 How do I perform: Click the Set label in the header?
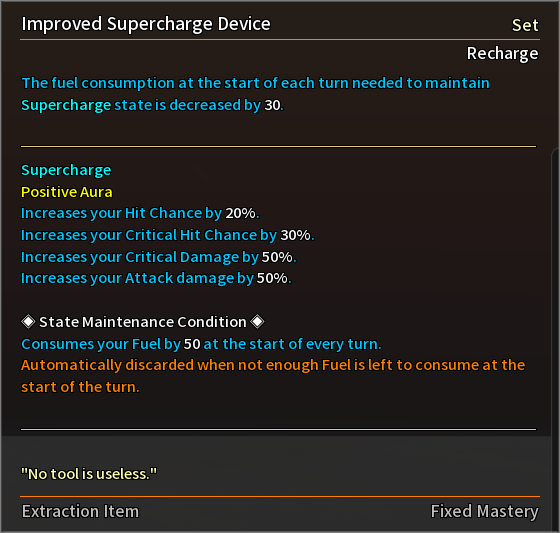click(x=525, y=25)
